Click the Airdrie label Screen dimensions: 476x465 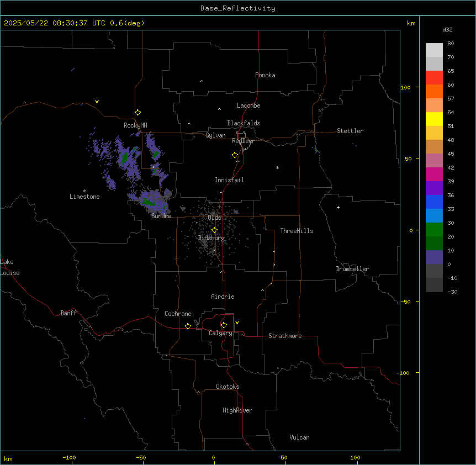(223, 297)
